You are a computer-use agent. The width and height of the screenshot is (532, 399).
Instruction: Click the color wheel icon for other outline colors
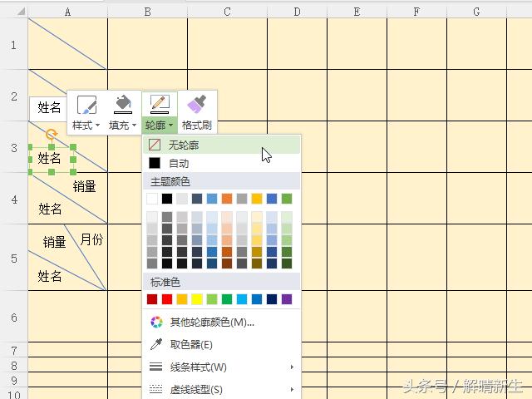coord(156,322)
